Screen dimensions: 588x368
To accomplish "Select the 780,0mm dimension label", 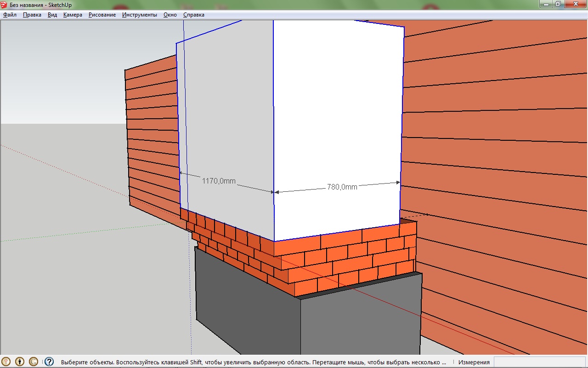I will pos(342,187).
